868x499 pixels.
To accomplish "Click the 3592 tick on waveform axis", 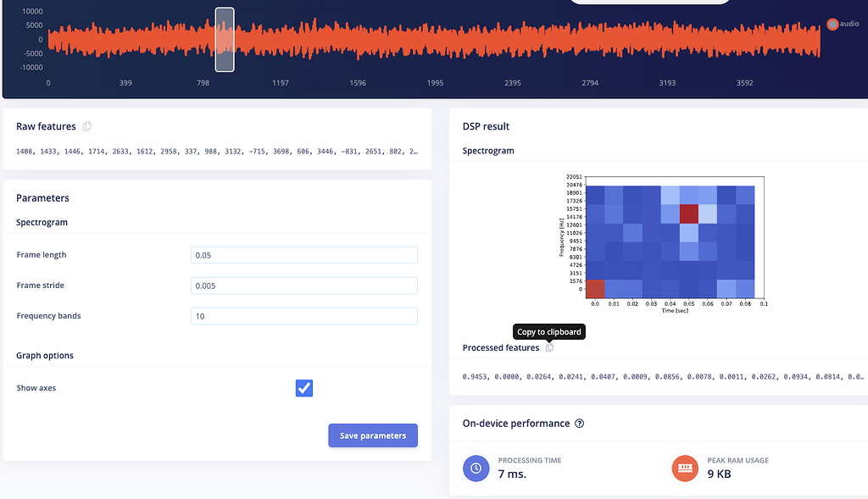I will pyautogui.click(x=744, y=83).
